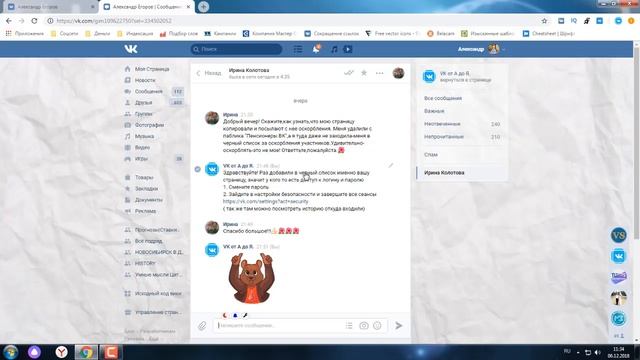Click the message input field
The width and height of the screenshot is (640, 360).
[280, 325]
